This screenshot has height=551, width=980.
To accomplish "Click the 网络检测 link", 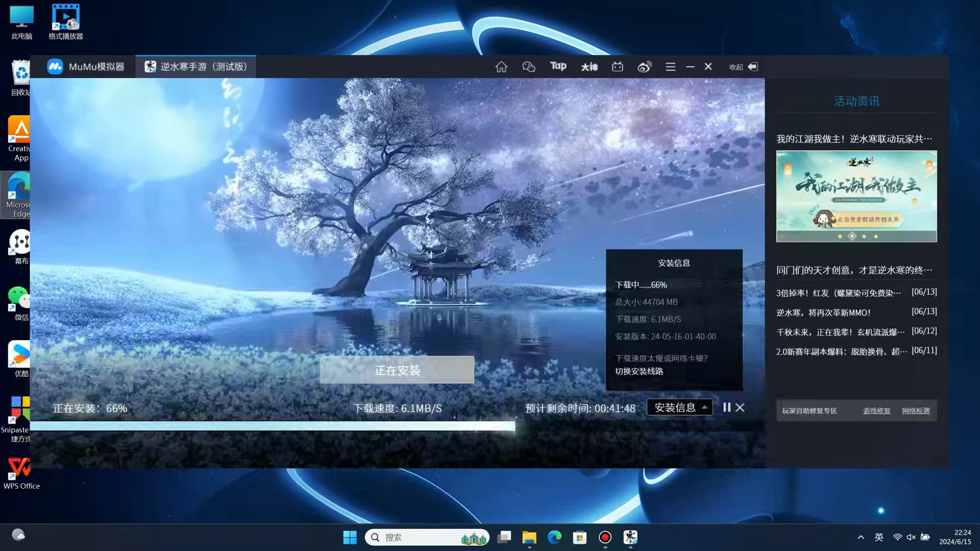I will [x=916, y=411].
